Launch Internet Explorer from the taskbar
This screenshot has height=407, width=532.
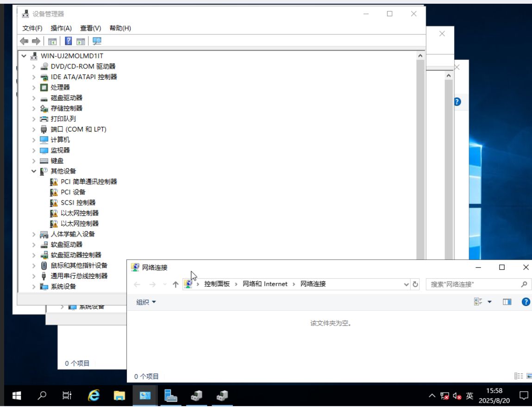(x=94, y=395)
